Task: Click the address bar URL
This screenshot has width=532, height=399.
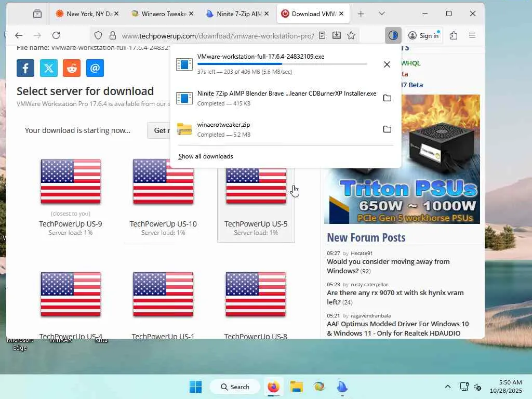Action: pyautogui.click(x=218, y=36)
